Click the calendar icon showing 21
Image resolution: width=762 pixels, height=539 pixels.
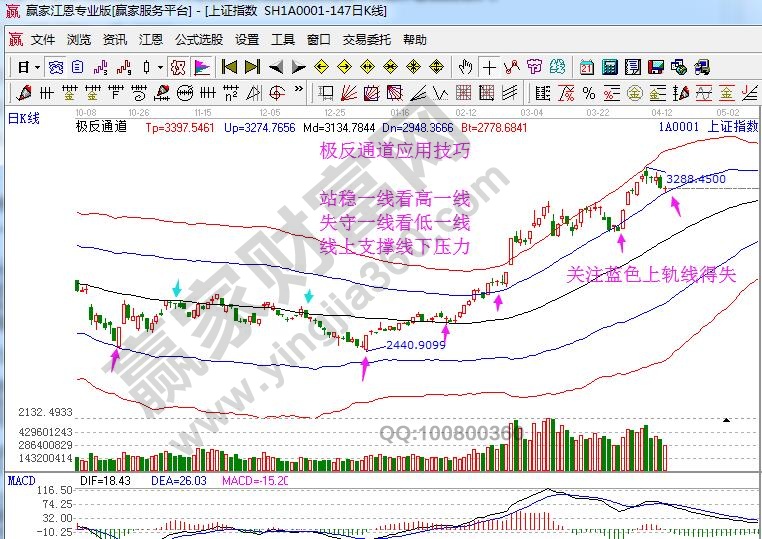coord(585,67)
